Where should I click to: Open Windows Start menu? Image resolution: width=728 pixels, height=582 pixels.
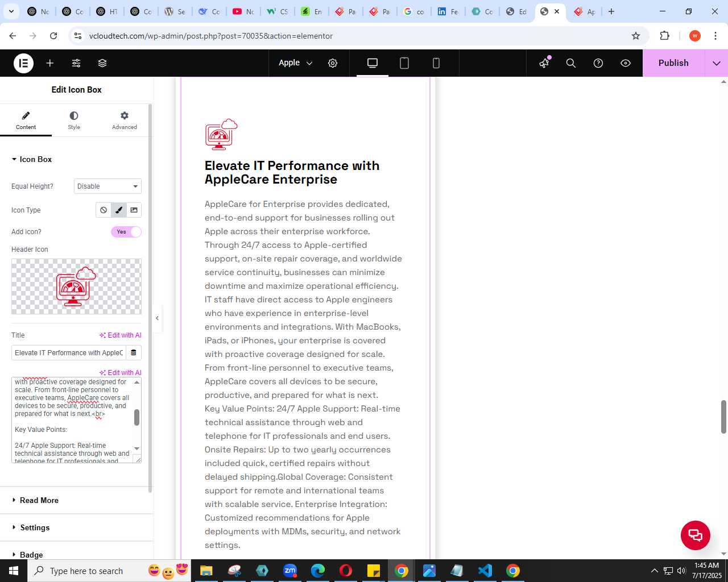tap(14, 571)
